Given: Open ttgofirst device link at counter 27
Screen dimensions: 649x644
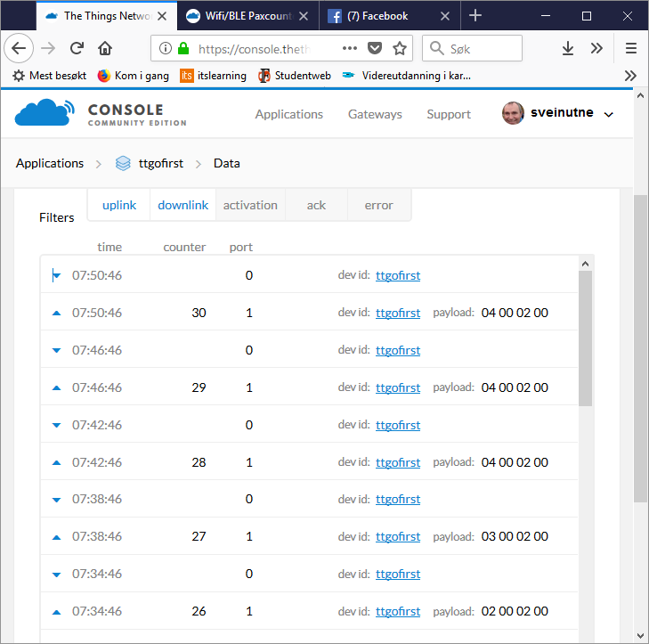Looking at the screenshot, I should (398, 536).
